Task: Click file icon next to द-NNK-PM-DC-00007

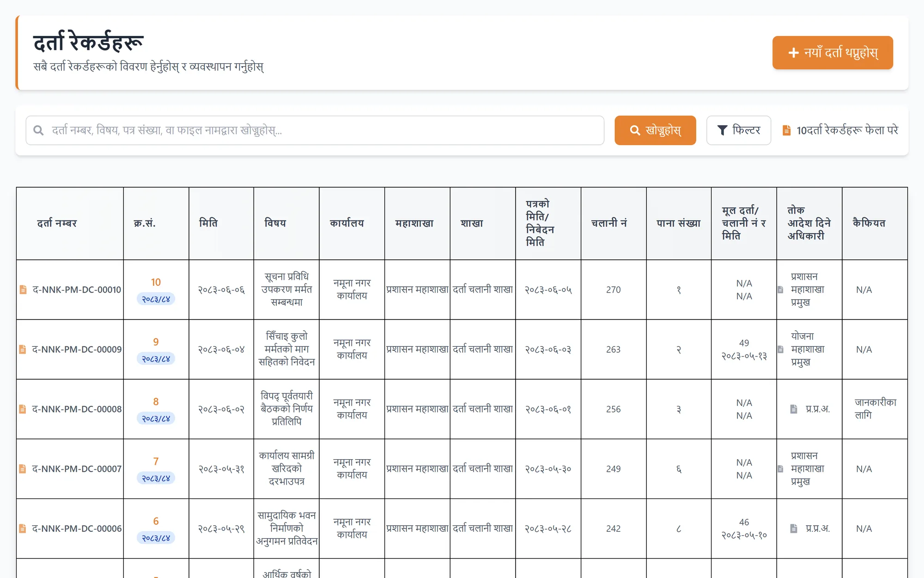Action: coord(23,468)
